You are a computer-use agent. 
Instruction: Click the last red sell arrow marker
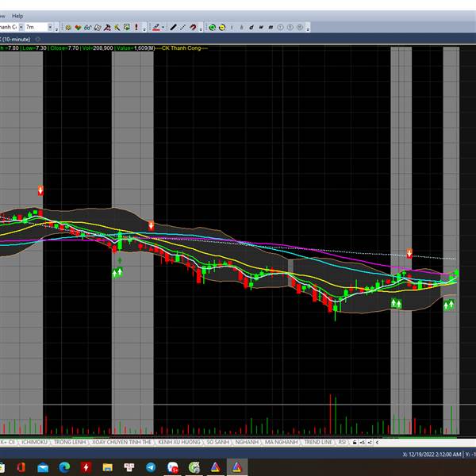[409, 254]
